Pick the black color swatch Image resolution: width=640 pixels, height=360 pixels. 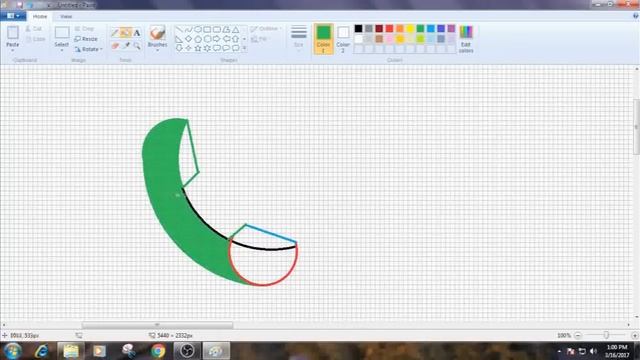358,29
